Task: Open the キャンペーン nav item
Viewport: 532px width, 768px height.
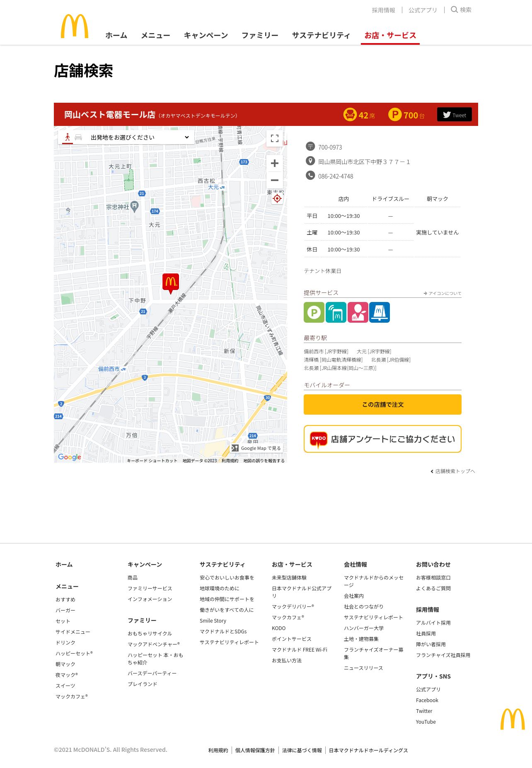Action: coord(206,35)
